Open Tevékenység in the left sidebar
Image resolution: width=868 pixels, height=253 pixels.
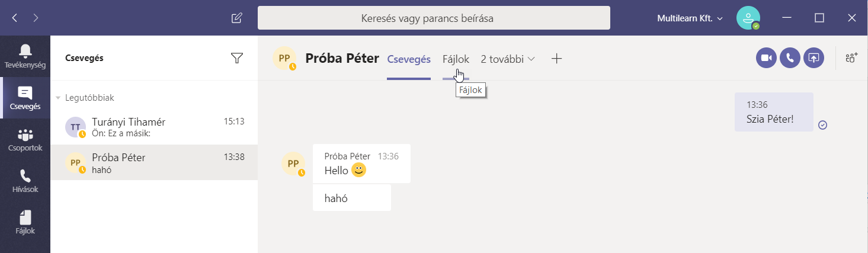click(25, 56)
